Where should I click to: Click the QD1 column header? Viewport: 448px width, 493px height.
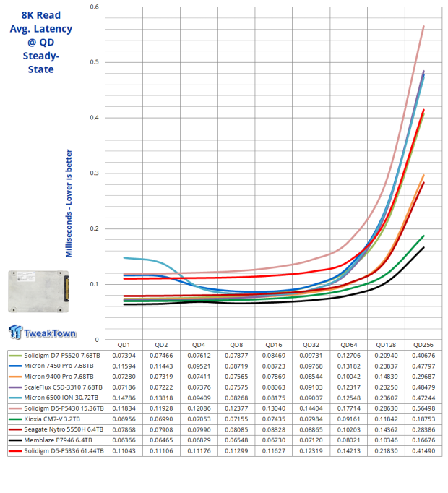point(124,345)
